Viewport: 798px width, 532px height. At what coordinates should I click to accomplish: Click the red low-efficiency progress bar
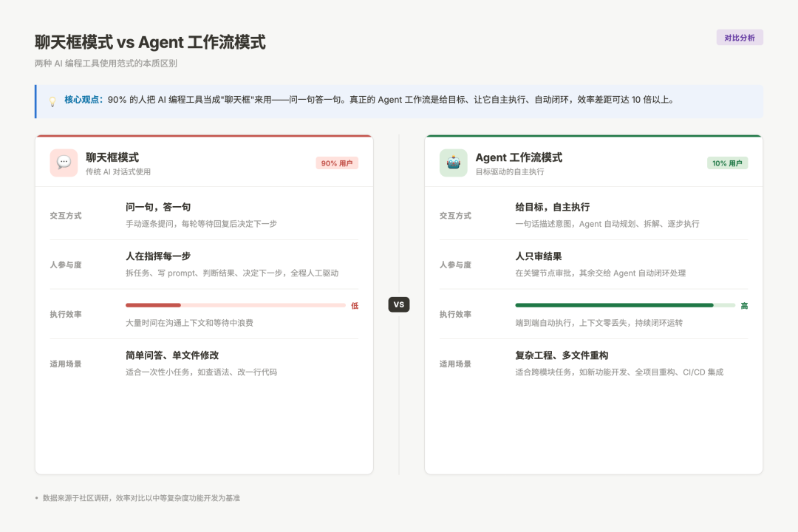[236, 305]
